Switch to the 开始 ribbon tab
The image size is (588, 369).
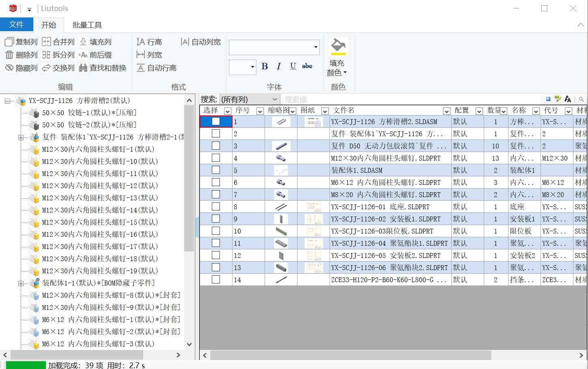coord(49,25)
